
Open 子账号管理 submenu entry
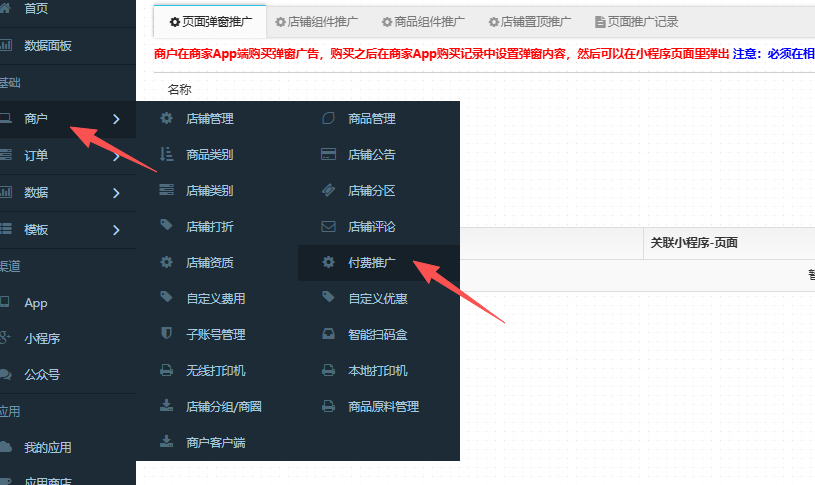(x=216, y=334)
